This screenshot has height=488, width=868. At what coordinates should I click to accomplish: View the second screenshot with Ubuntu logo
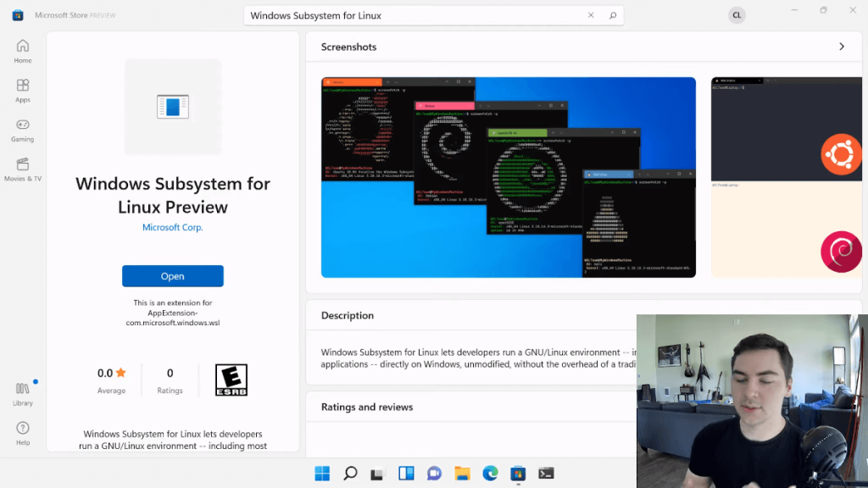tap(788, 177)
